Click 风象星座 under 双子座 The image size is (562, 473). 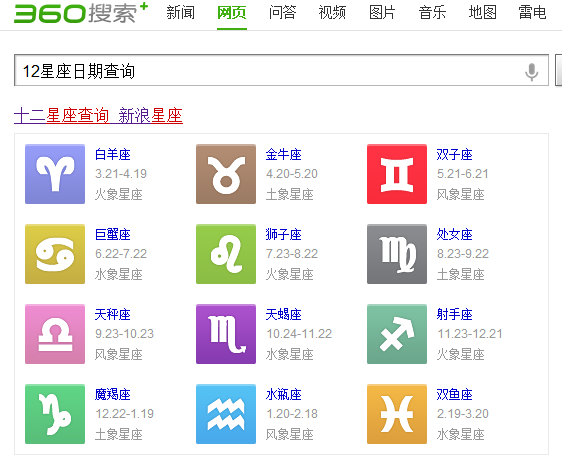pos(461,195)
